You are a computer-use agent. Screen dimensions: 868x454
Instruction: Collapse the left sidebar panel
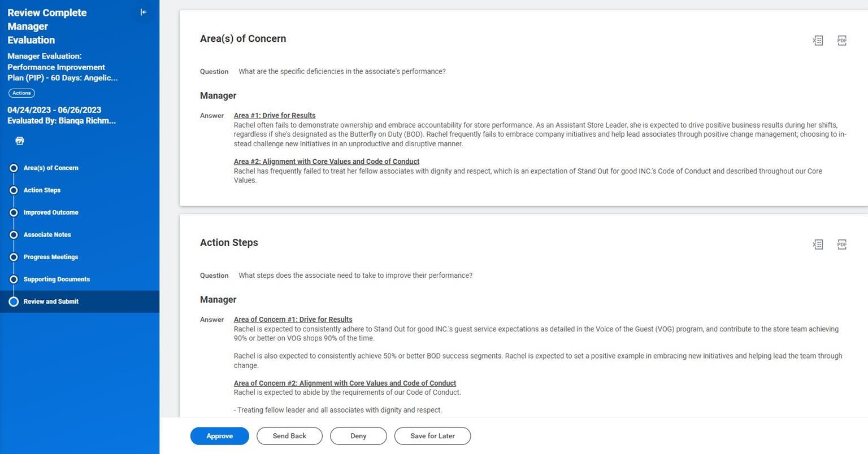coord(144,12)
